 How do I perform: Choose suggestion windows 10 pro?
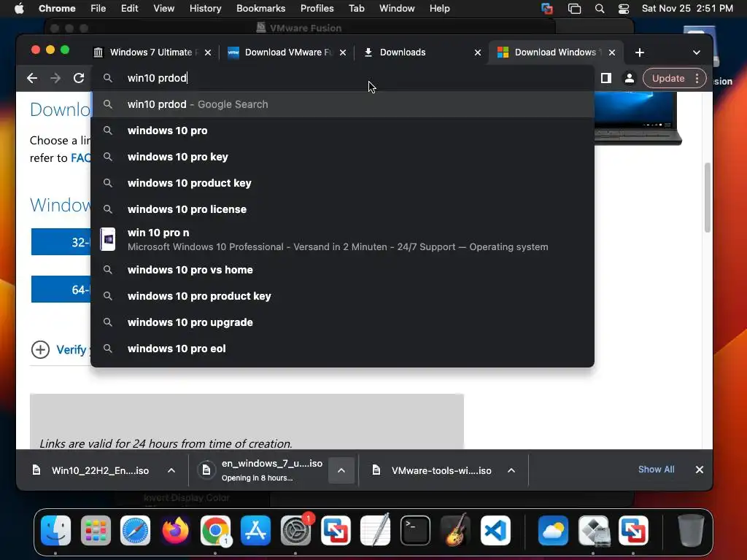(343, 131)
